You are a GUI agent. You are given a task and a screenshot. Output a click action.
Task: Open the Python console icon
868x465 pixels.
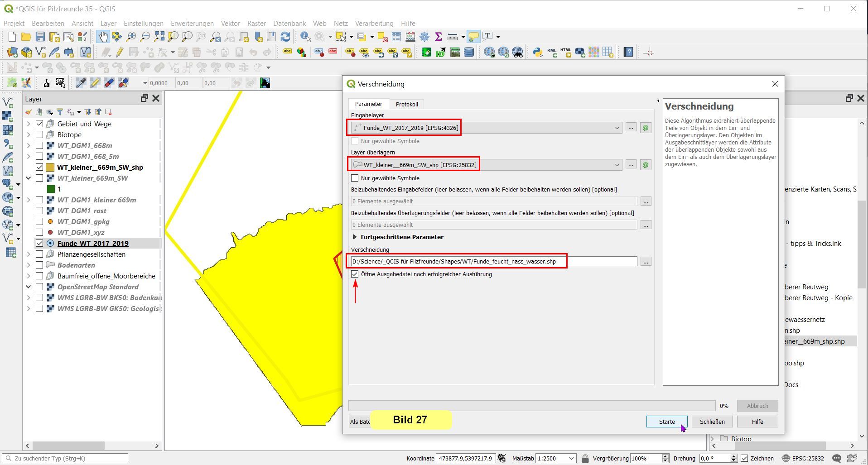pos(537,53)
